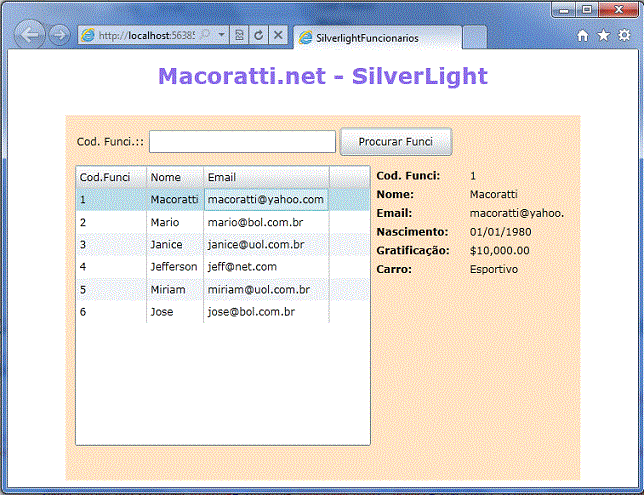
Task: Click the Carro value Esportivo
Action: 494,269
